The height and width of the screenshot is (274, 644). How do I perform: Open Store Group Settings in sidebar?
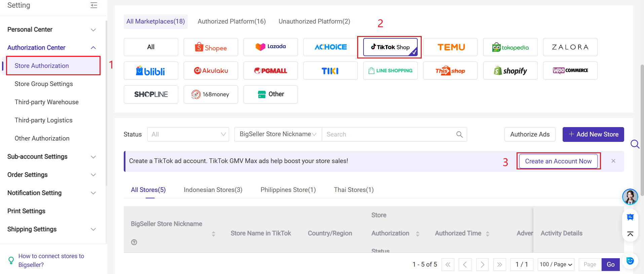[x=44, y=84]
